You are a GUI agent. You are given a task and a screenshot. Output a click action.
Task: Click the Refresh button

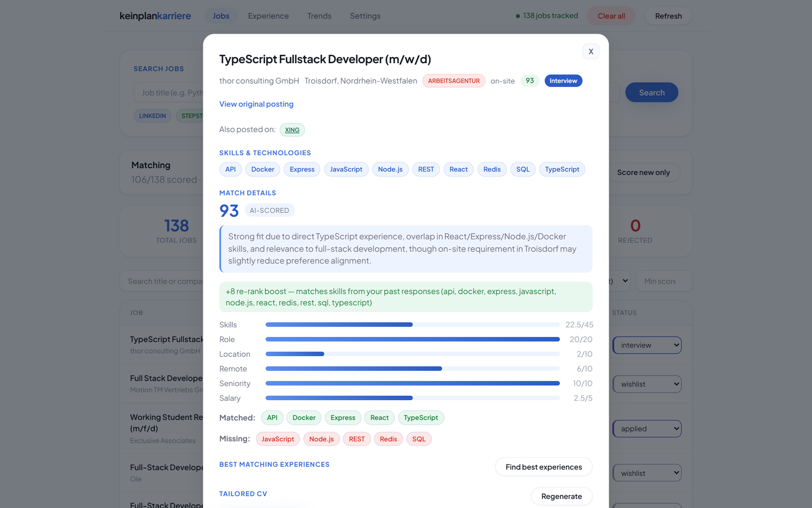coord(668,16)
